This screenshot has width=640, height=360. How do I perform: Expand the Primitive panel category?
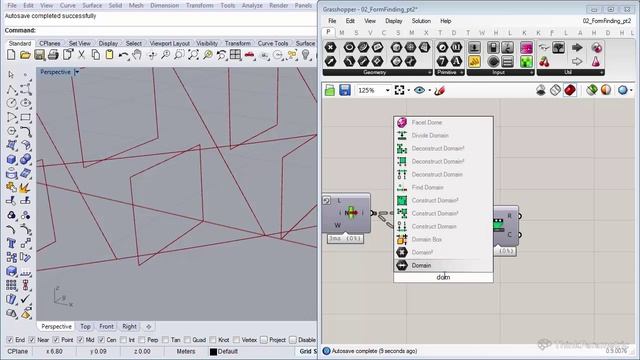(462, 72)
